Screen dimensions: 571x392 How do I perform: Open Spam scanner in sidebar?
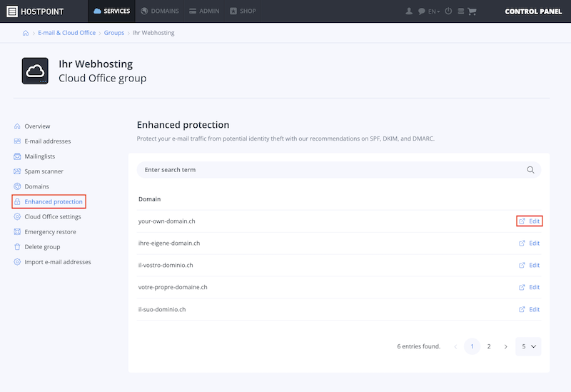pos(44,171)
